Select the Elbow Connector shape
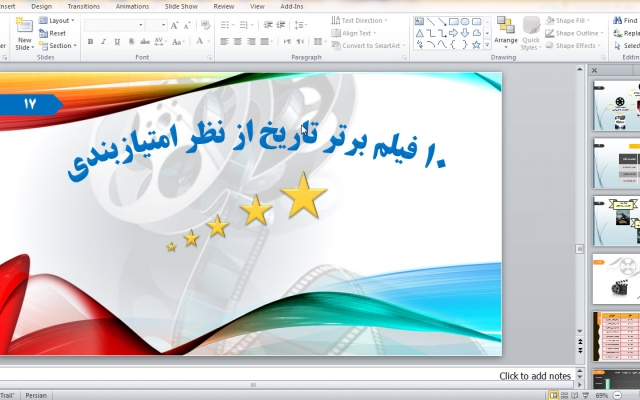Screen dimensions: 640x400 click(x=431, y=33)
